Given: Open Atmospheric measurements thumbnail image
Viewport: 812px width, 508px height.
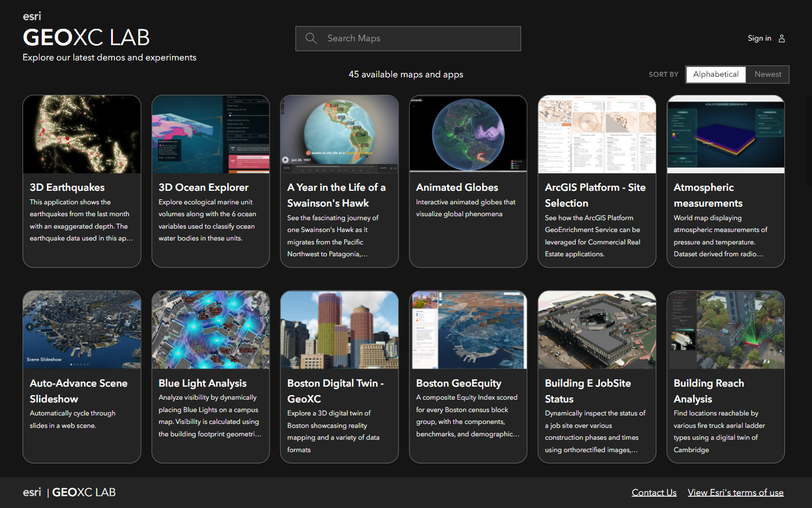Looking at the screenshot, I should click(x=726, y=134).
